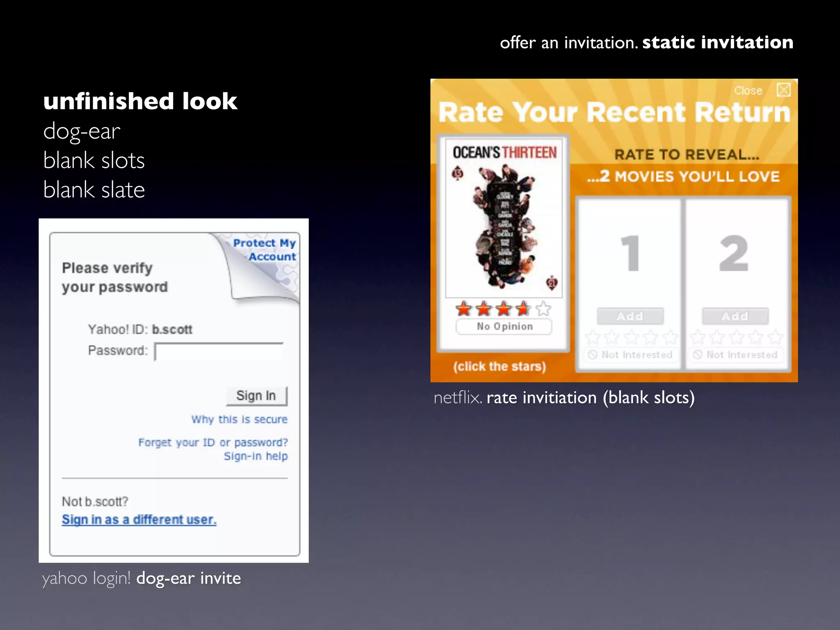This screenshot has width=840, height=630.
Task: Click the 'unfinished look' slide heading
Action: point(140,101)
